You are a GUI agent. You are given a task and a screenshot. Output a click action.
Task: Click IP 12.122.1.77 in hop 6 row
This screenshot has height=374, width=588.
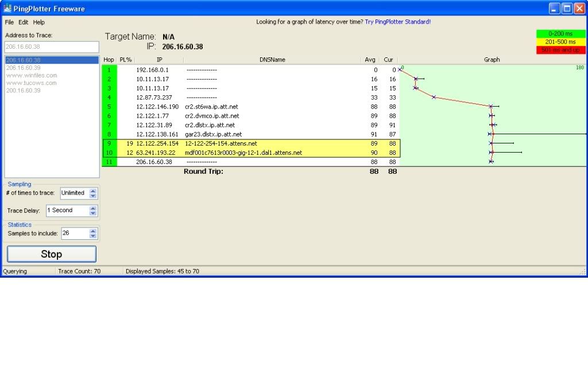coord(152,116)
